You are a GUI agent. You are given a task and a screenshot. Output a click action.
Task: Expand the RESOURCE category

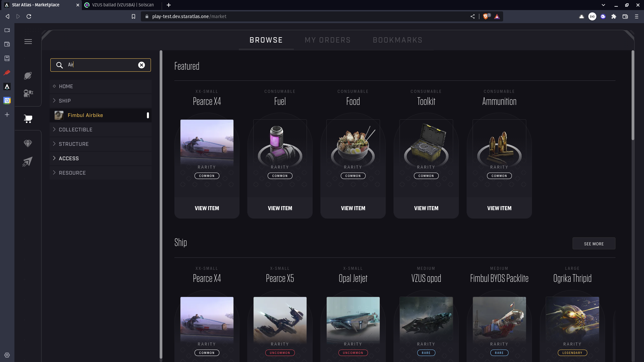101,173
